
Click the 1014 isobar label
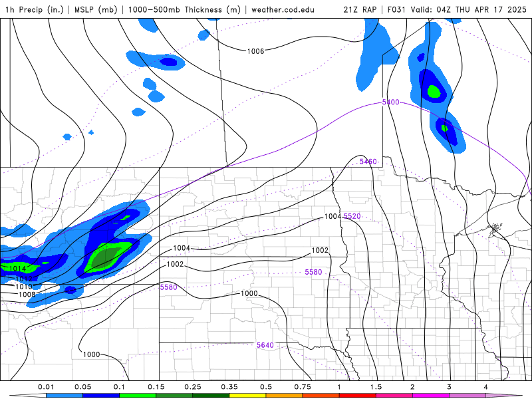[x=17, y=269]
